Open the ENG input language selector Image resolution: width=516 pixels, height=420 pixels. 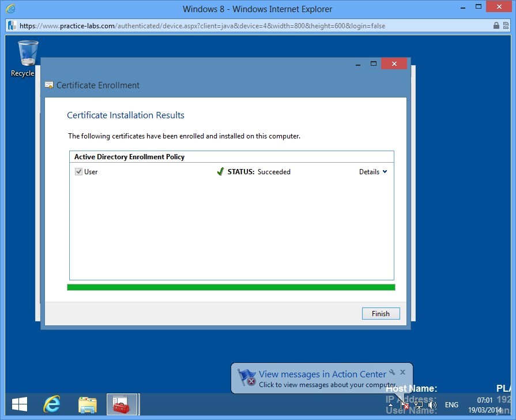(x=451, y=405)
